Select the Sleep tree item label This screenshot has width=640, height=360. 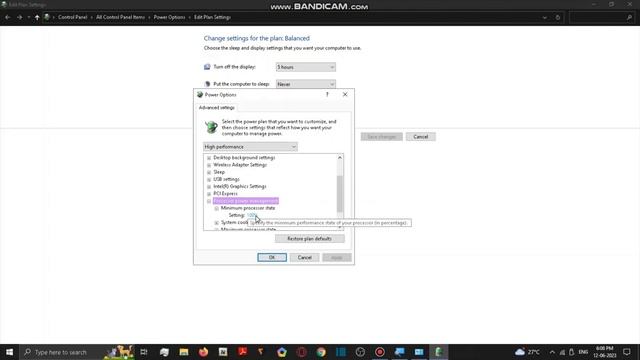219,172
